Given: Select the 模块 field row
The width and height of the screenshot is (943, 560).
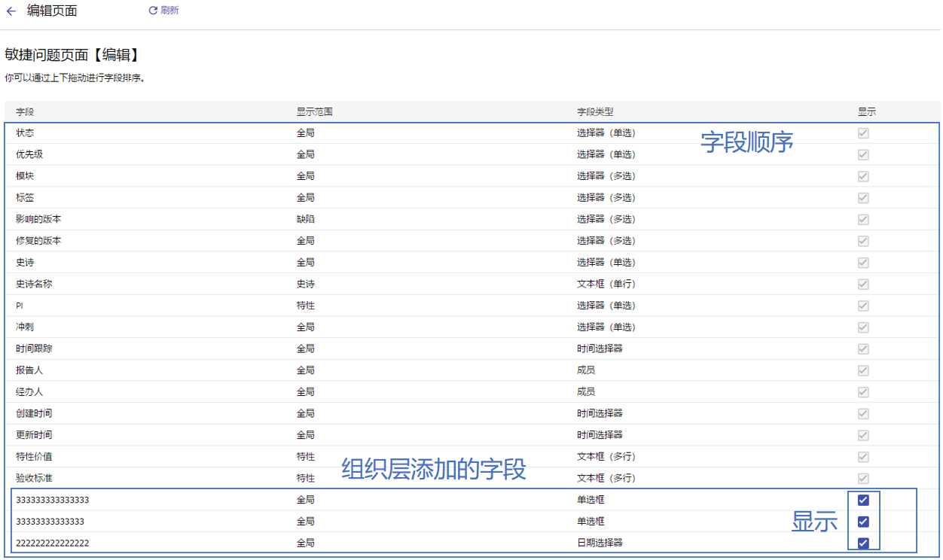Looking at the screenshot, I should click(25, 176).
